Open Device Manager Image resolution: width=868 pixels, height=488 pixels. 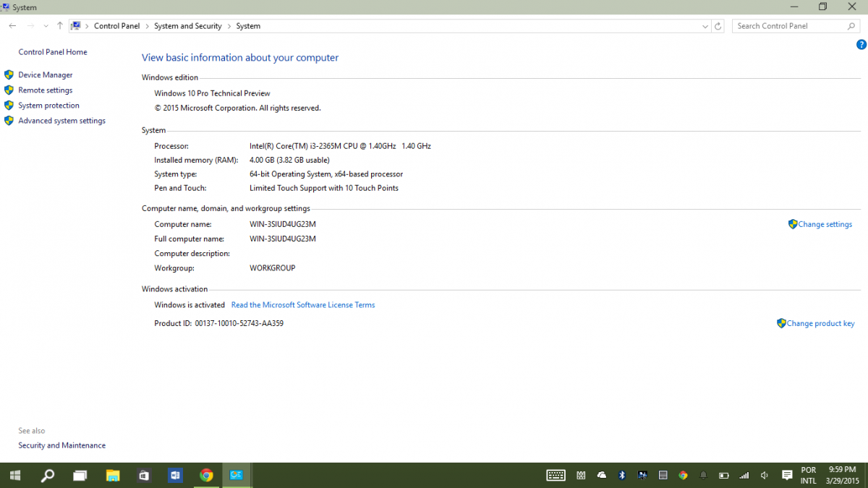tap(46, 75)
